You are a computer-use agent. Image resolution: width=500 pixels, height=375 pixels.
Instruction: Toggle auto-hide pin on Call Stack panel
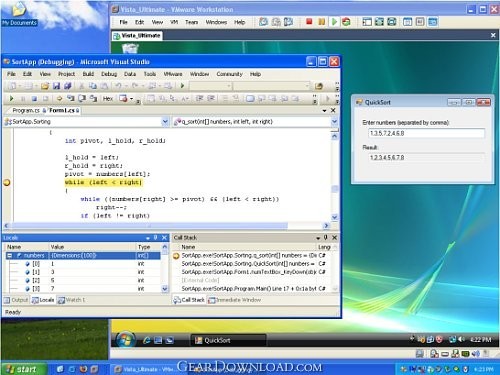coord(326,238)
